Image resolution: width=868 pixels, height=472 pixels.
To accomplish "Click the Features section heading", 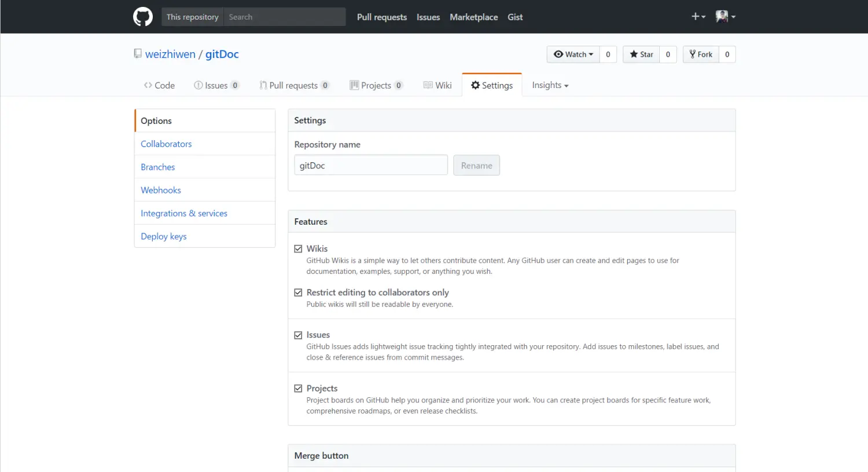I will 311,222.
